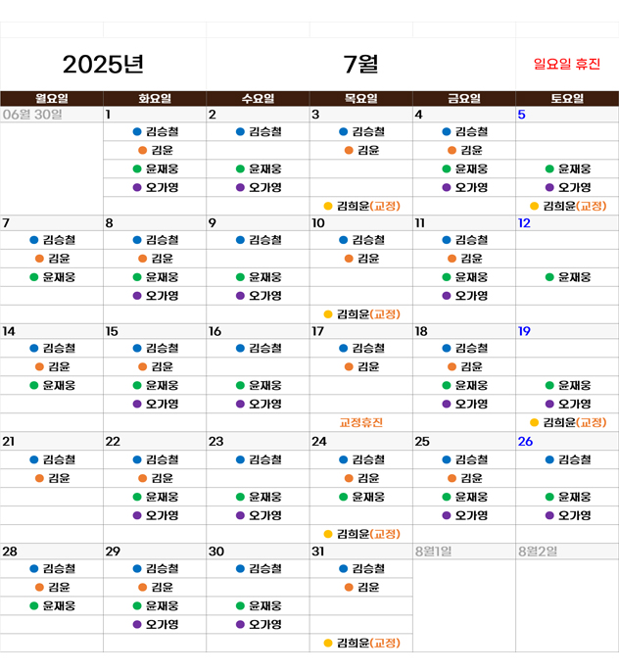
Task: Click 김윤 on Thursday the 10th
Action: pyautogui.click(x=362, y=259)
